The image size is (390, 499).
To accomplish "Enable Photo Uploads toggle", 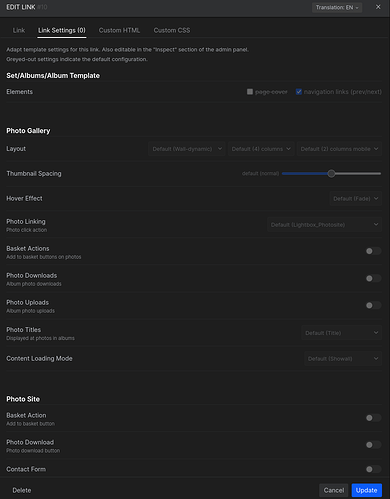I will pyautogui.click(x=373, y=305).
